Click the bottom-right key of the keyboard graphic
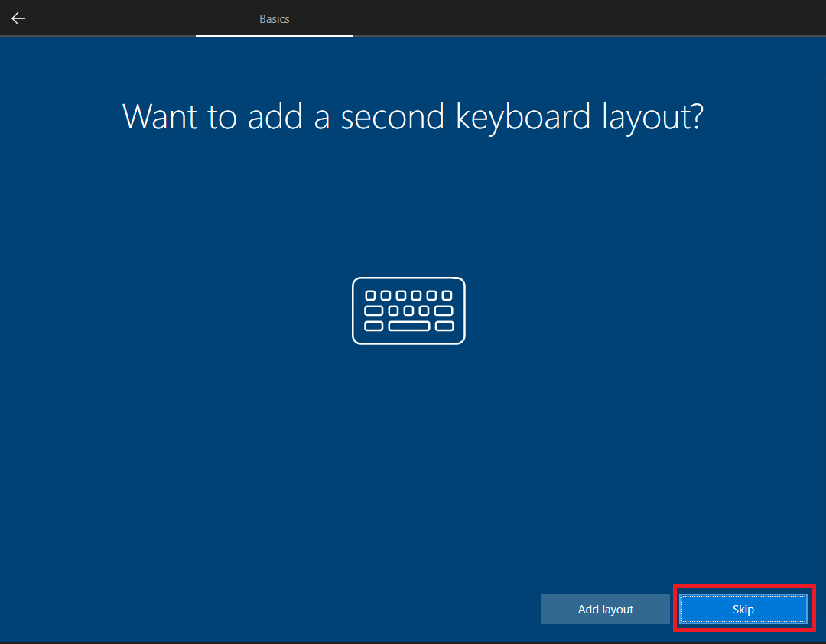Screen dimensions: 826x644 coord(444,327)
